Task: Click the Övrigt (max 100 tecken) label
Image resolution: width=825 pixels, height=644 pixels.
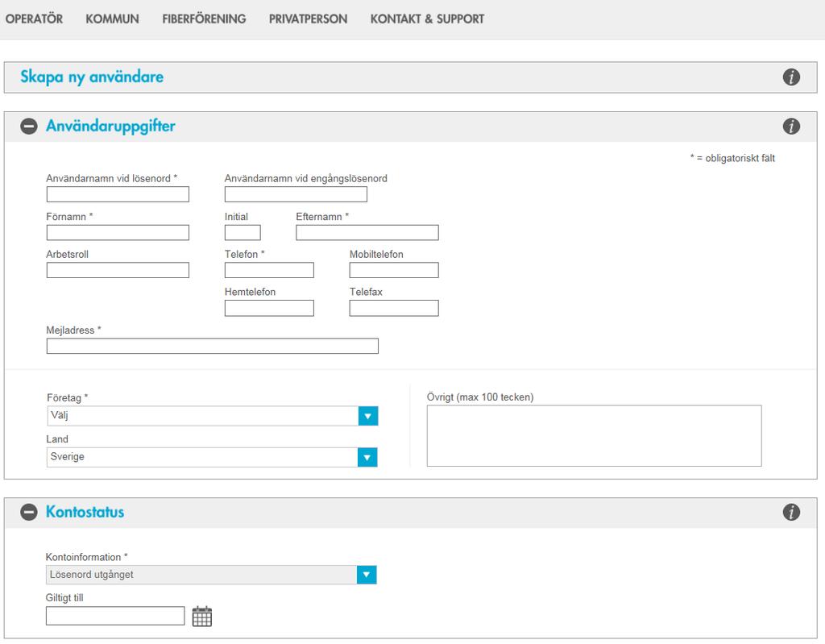Action: (480, 397)
